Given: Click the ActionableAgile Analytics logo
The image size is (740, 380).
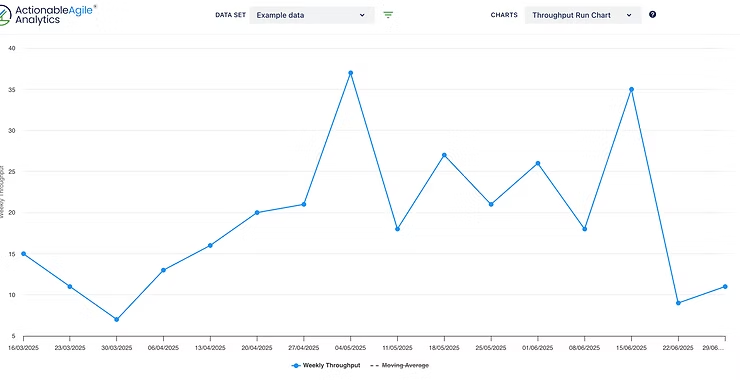Looking at the screenshot, I should [x=48, y=15].
